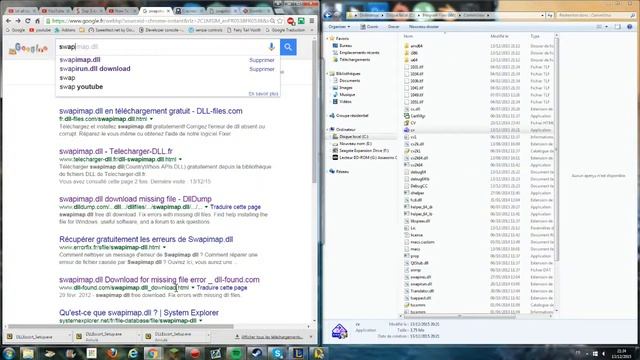Start voice search with microphone icon
The image size is (640, 360).
(271, 47)
